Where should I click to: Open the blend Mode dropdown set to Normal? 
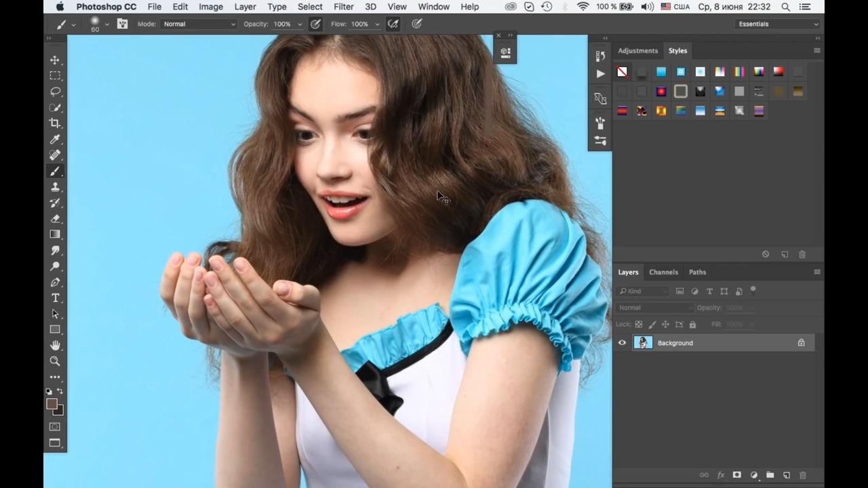tap(199, 24)
